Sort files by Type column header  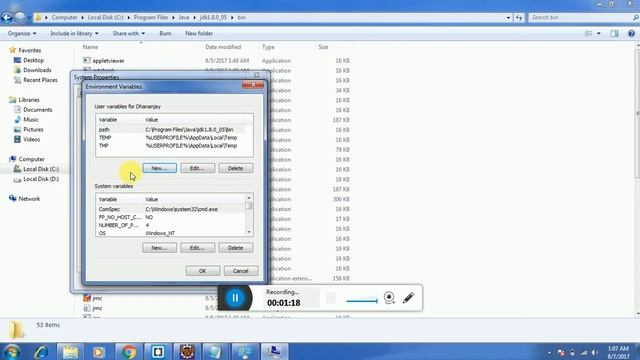(268, 47)
